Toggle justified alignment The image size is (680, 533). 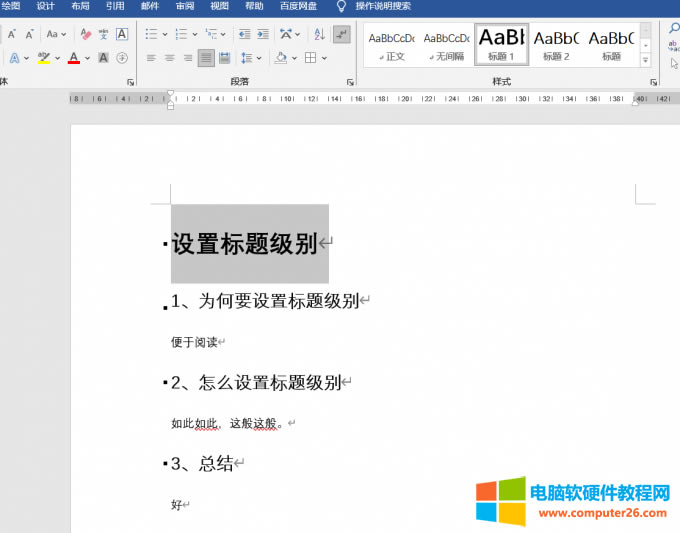(x=206, y=58)
